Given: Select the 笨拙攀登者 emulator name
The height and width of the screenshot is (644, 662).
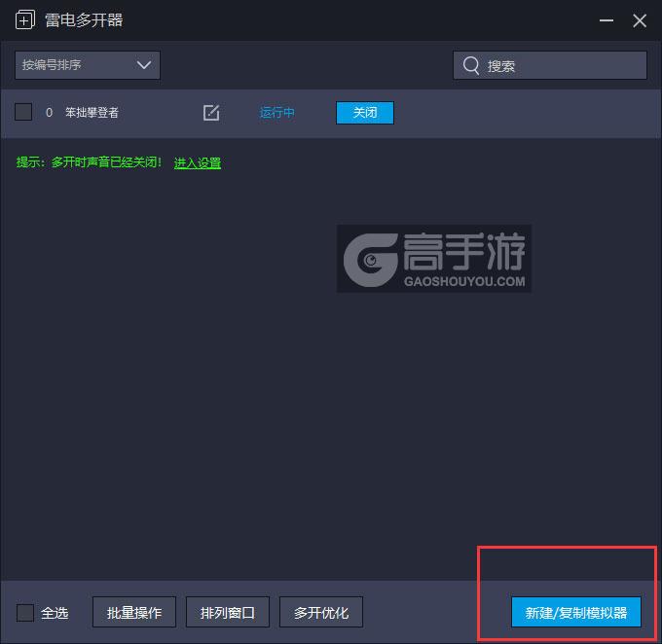Looking at the screenshot, I should click(x=92, y=113).
